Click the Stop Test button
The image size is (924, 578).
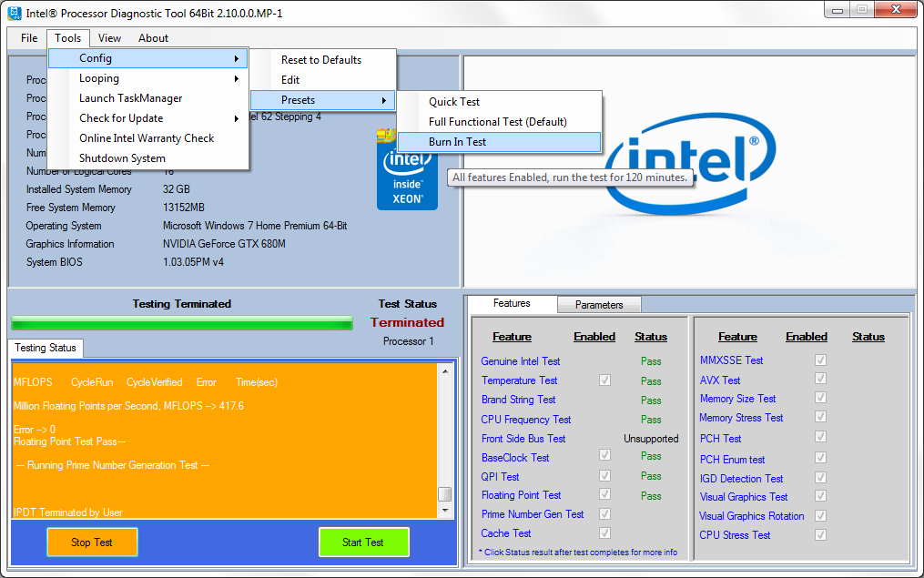pyautogui.click(x=92, y=543)
